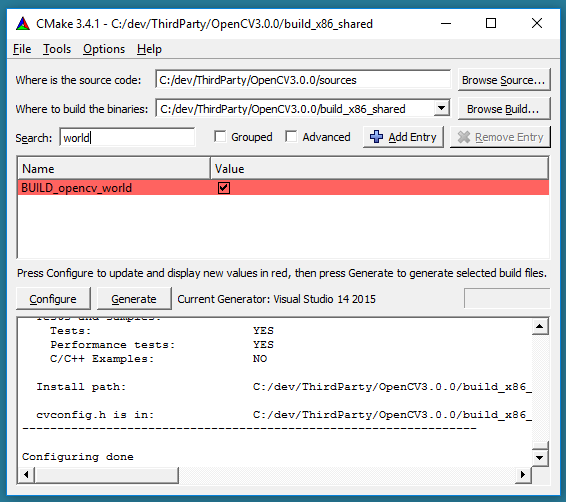Image resolution: width=566 pixels, height=502 pixels.
Task: Click the Browse Source button
Action: (504, 80)
